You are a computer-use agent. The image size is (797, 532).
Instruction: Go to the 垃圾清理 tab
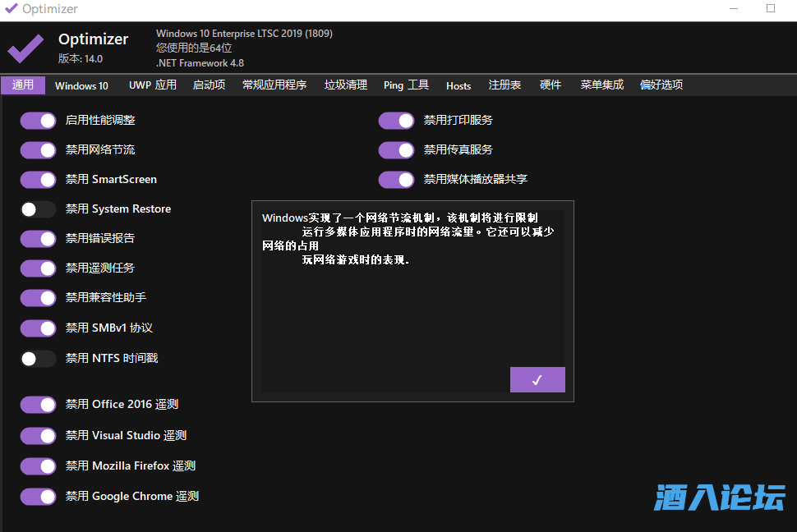click(345, 85)
